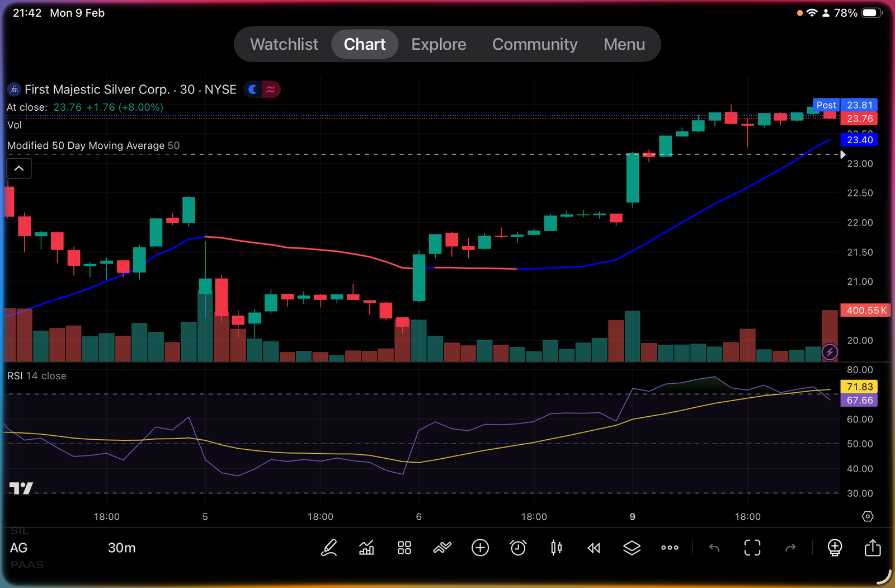This screenshot has width=895, height=588.
Task: Tap the alarm clock alert icon
Action: tap(518, 548)
